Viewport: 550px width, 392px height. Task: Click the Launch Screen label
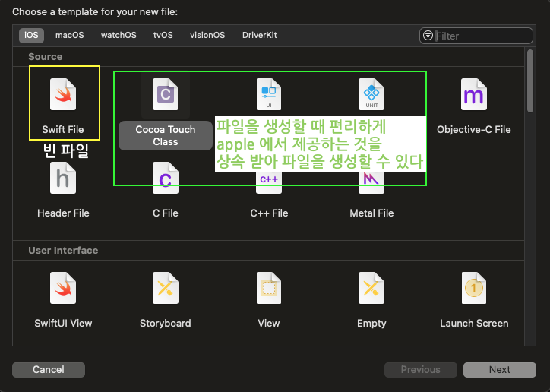[474, 324]
